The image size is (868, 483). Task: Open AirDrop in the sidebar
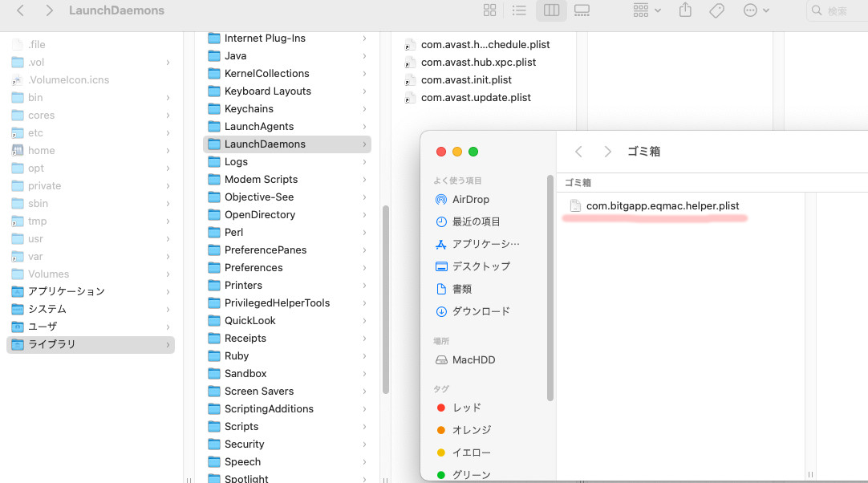coord(470,199)
